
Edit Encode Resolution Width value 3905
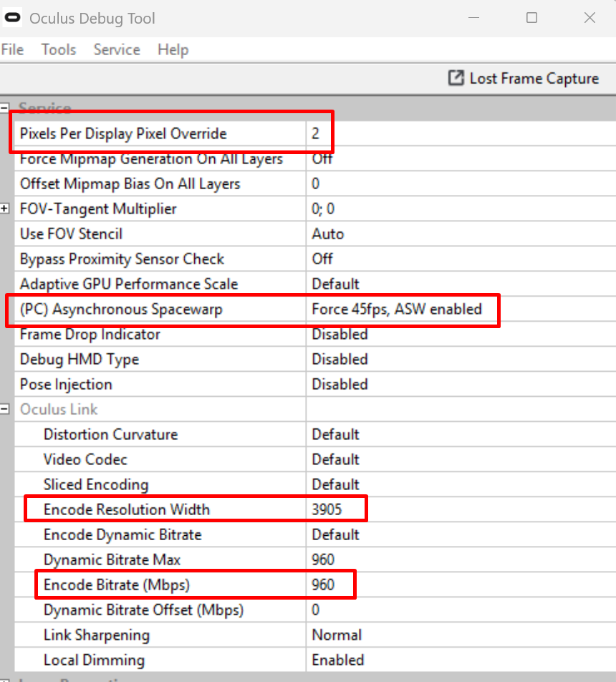tap(327, 509)
